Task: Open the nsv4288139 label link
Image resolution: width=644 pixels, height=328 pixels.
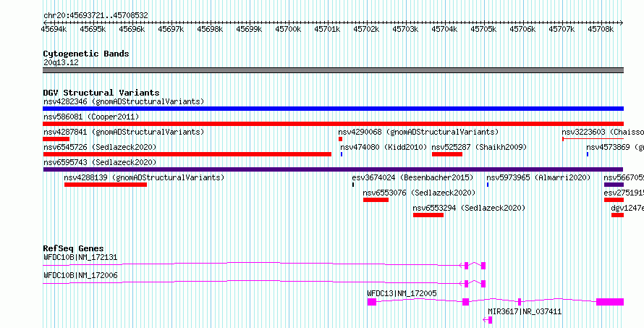Action: coord(144,177)
